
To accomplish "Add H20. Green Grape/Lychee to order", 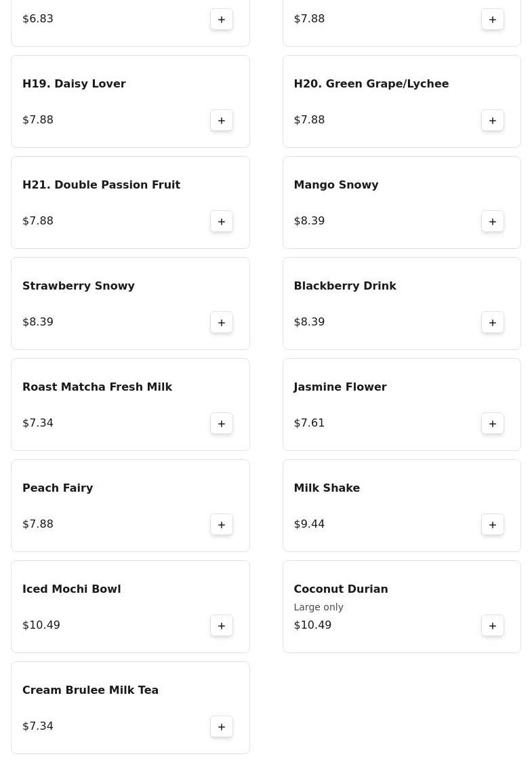I will coord(493,121).
